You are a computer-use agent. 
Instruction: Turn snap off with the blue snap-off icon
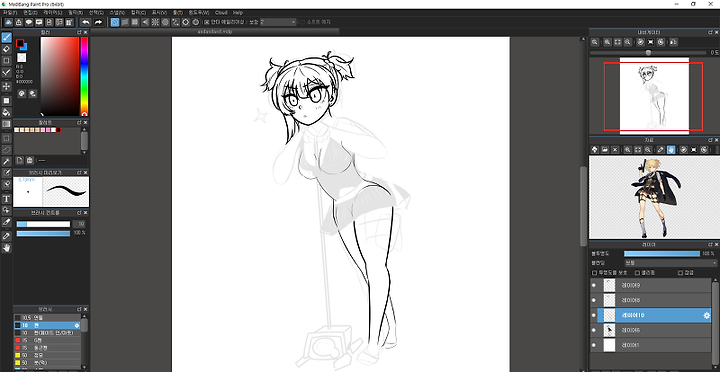tap(115, 22)
